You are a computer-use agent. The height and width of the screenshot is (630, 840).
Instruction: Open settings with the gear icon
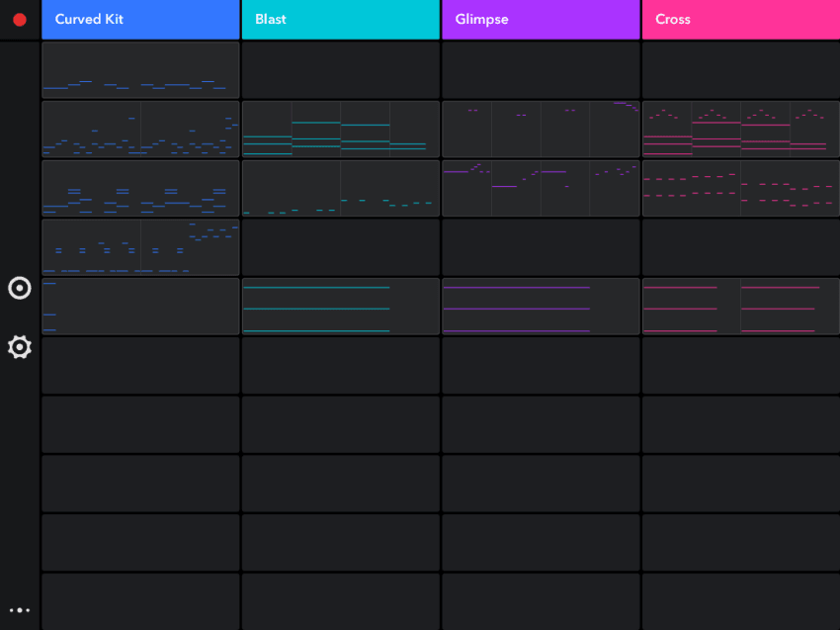19,347
